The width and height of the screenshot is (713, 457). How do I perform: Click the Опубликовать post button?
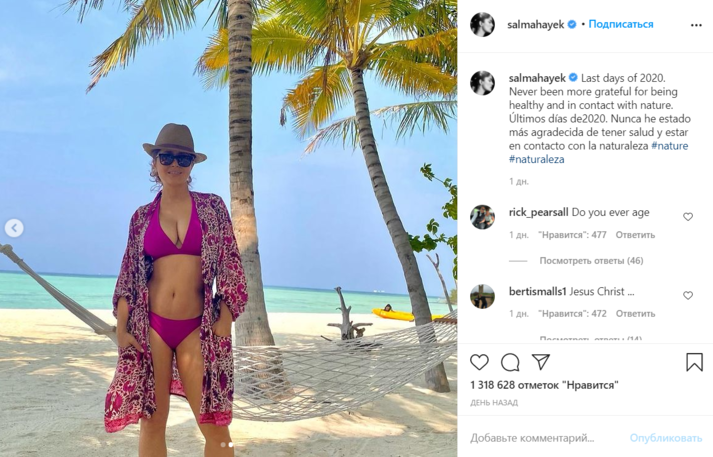(x=666, y=438)
